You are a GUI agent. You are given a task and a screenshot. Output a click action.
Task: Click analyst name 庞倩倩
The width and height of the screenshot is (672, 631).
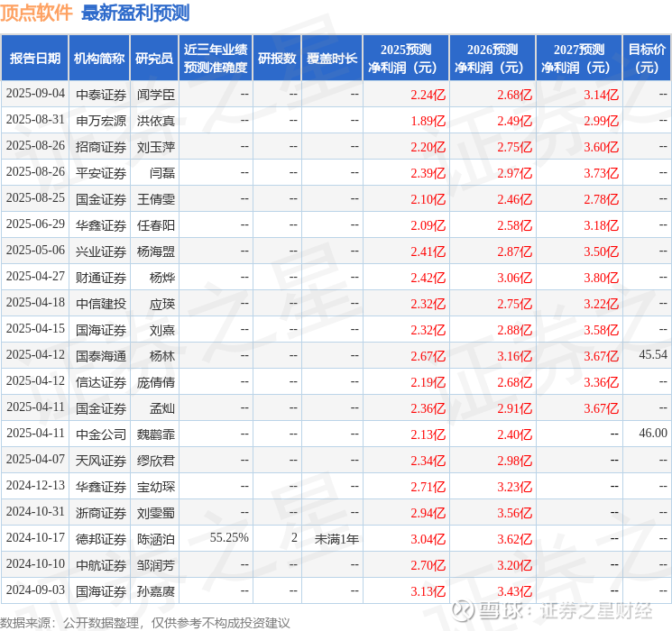156,382
